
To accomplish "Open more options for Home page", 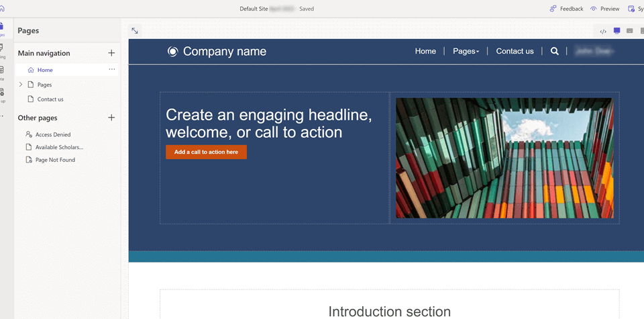I will coord(112,69).
